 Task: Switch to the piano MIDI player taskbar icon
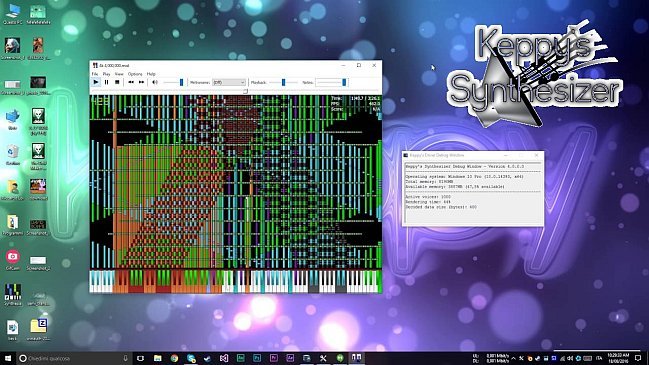(356, 358)
